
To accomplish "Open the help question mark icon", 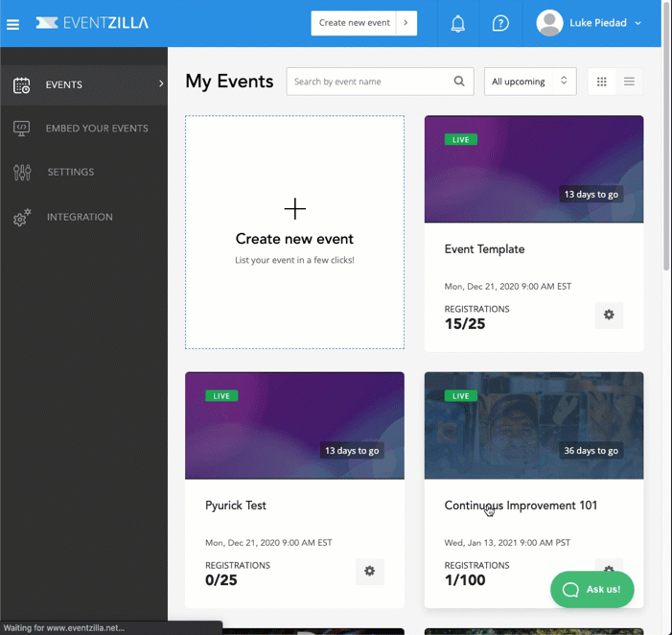I will click(500, 23).
